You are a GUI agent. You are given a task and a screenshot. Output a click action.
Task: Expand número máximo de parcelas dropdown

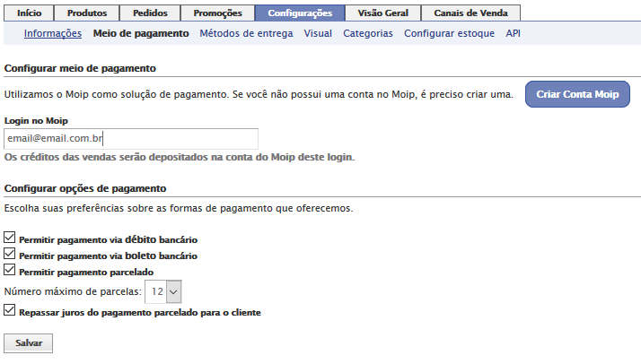[x=164, y=291]
